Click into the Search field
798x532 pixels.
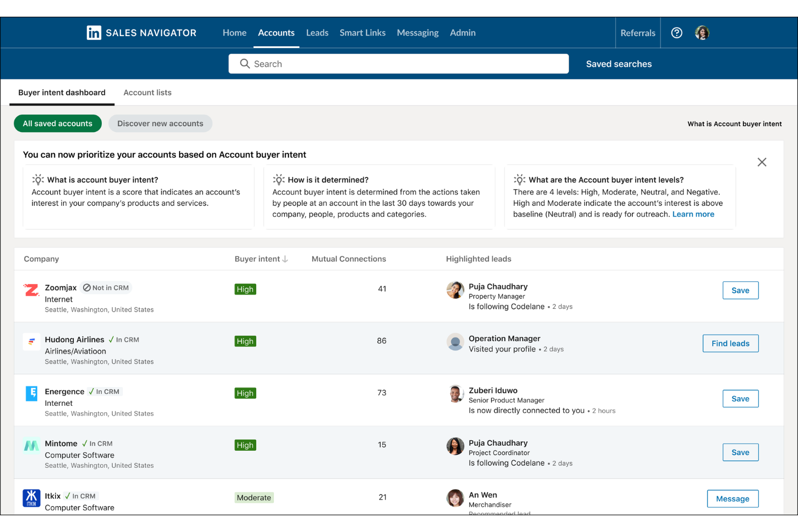pos(398,64)
